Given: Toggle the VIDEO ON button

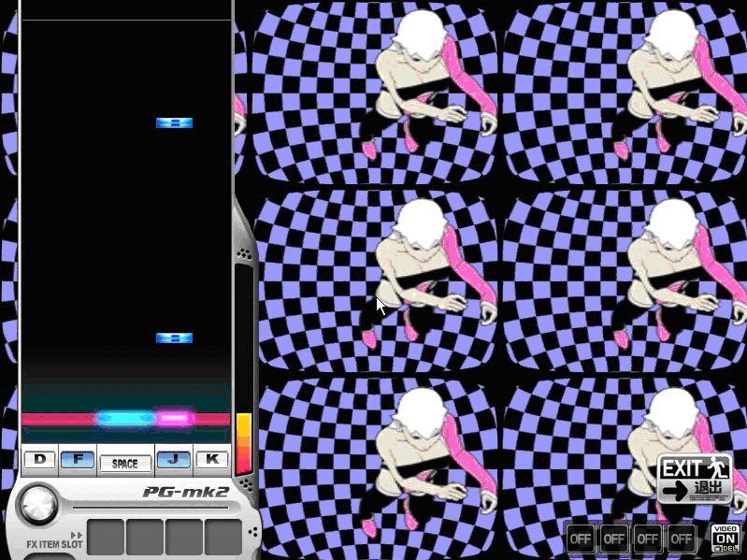Looking at the screenshot, I should click(725, 538).
